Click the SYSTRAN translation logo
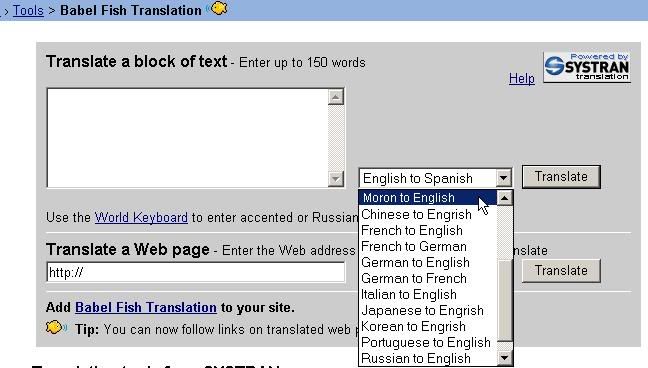The image size is (648, 368). coord(587,67)
